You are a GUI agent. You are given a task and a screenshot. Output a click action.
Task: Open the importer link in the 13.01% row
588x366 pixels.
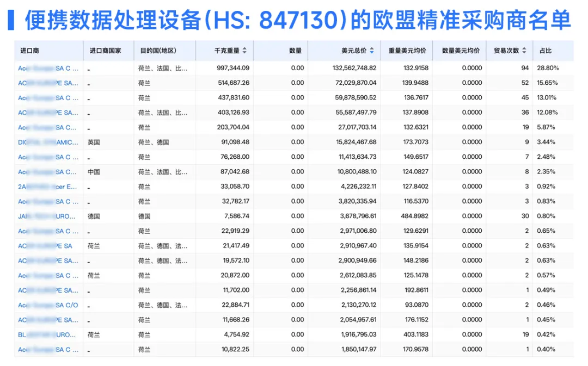[48, 98]
